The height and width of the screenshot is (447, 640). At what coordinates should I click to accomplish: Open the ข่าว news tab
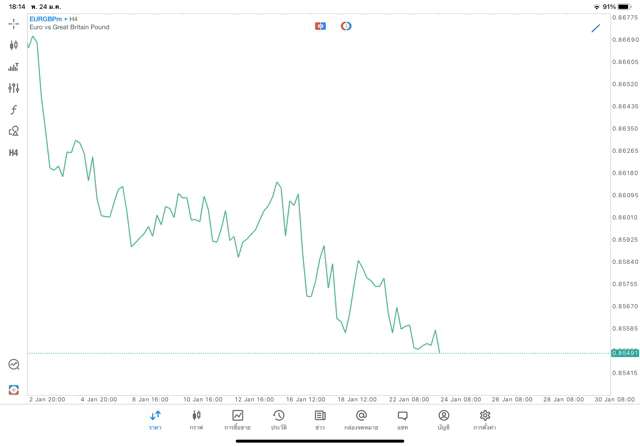click(x=320, y=420)
